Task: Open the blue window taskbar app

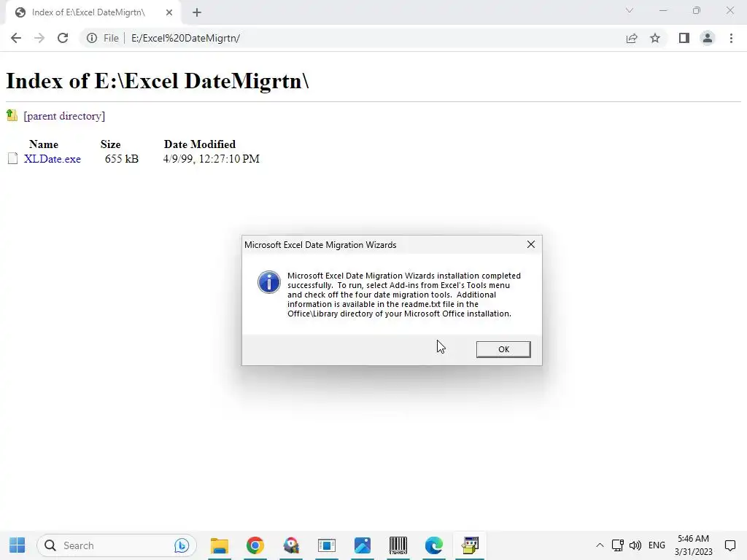Action: point(327,545)
